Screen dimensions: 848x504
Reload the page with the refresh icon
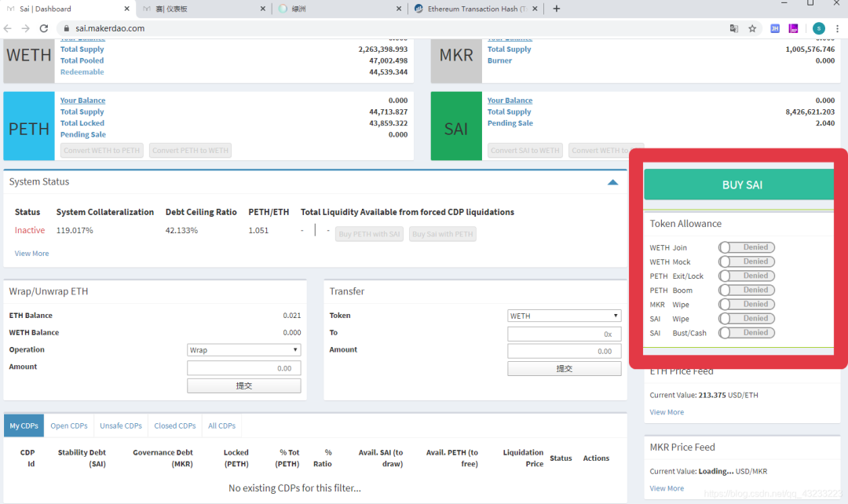point(44,28)
